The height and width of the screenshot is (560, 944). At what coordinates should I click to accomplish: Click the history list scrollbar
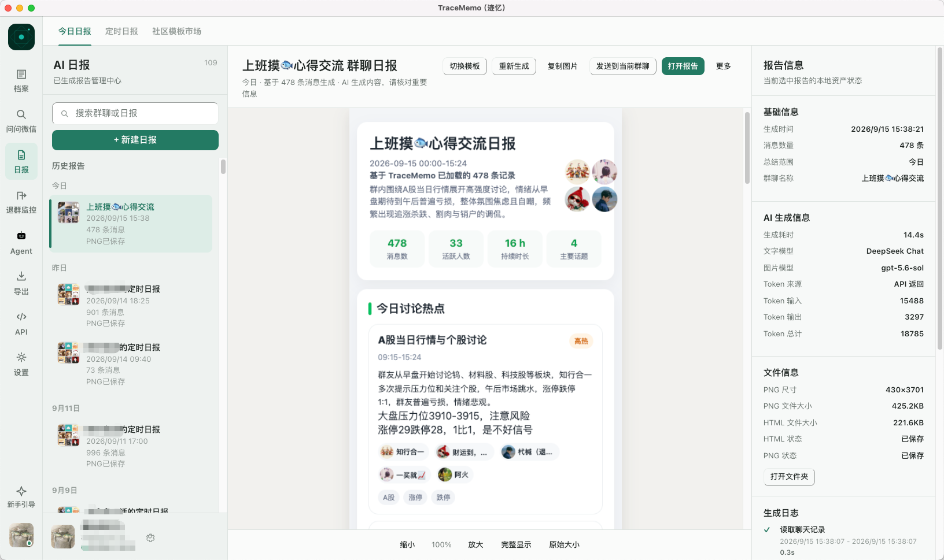(223, 166)
